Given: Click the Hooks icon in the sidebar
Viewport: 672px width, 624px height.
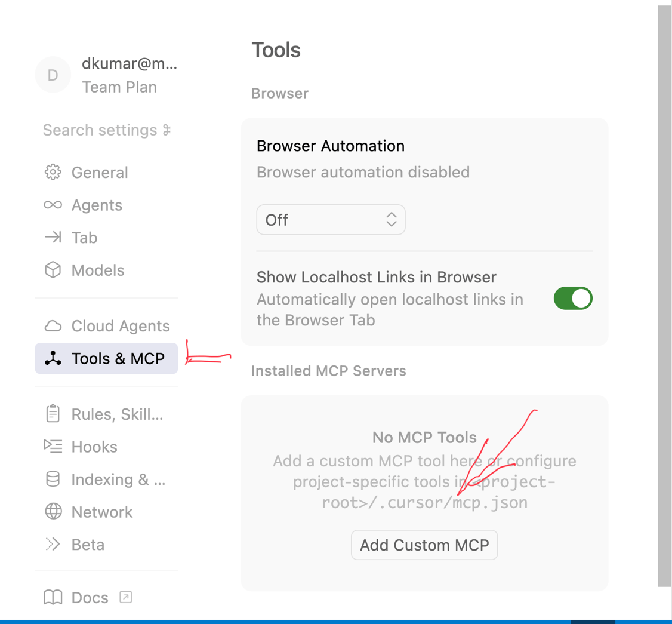Looking at the screenshot, I should [x=53, y=446].
